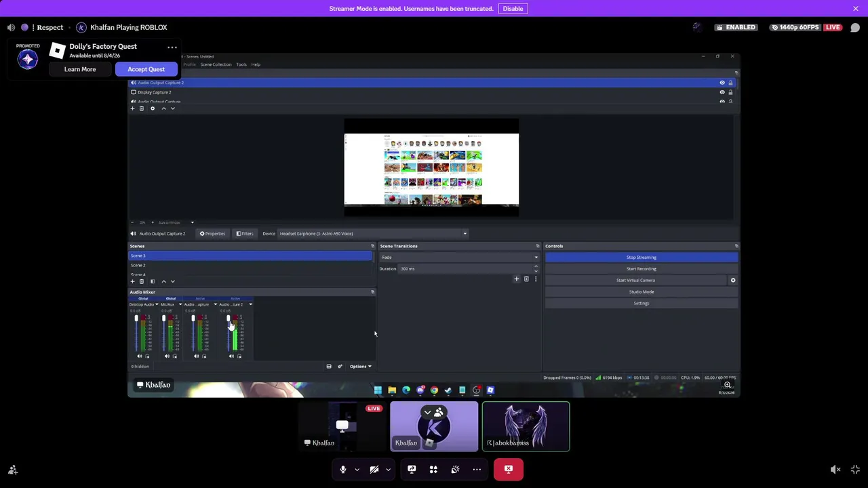The image size is (868, 488).
Task: Add a configurable transition with plus icon
Action: (x=516, y=279)
